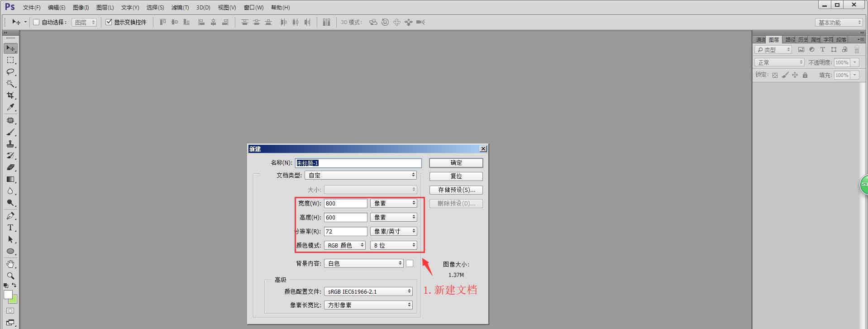Open the 窗口(W) menu
The width and height of the screenshot is (868, 329).
click(x=253, y=8)
